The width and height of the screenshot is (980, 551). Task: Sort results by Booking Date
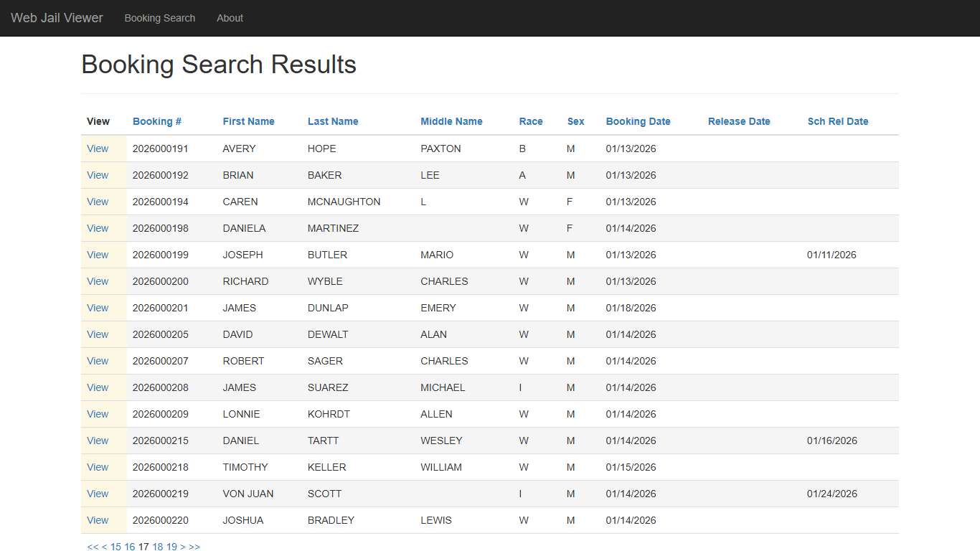click(637, 121)
